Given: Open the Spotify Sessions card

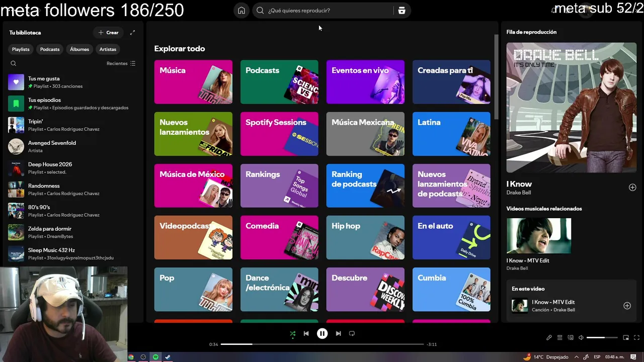Looking at the screenshot, I should click(279, 134).
